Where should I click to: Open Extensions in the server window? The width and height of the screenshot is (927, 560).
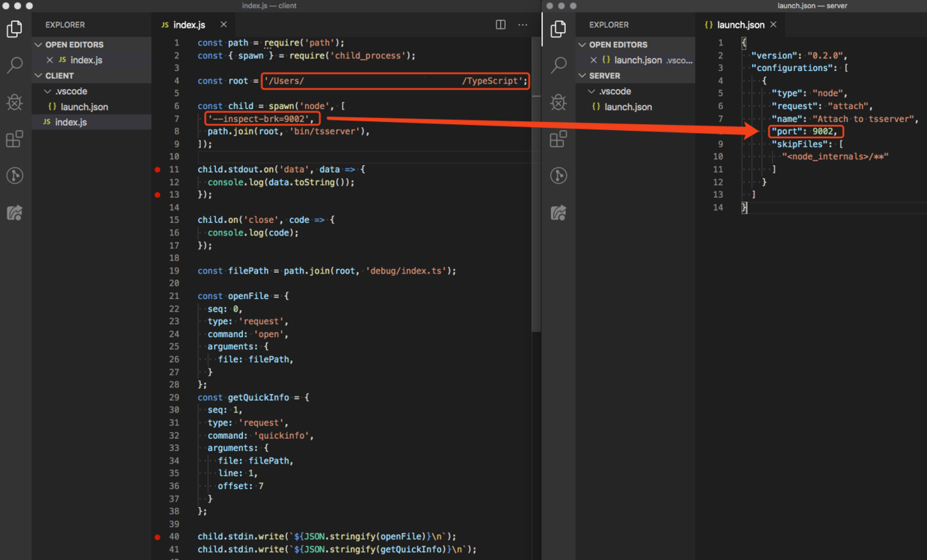558,139
